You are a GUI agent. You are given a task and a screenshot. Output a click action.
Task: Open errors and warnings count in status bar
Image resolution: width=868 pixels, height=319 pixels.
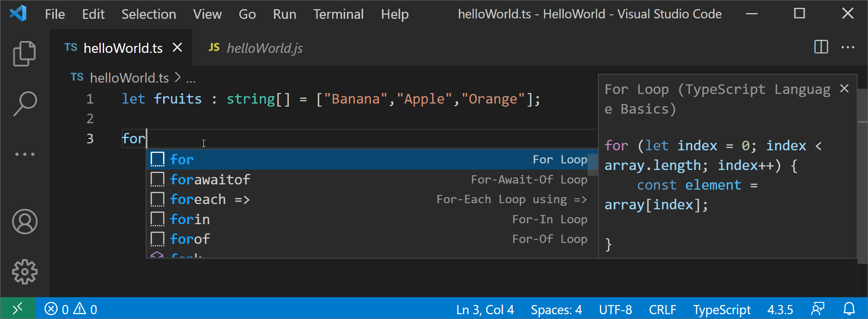pos(71,309)
